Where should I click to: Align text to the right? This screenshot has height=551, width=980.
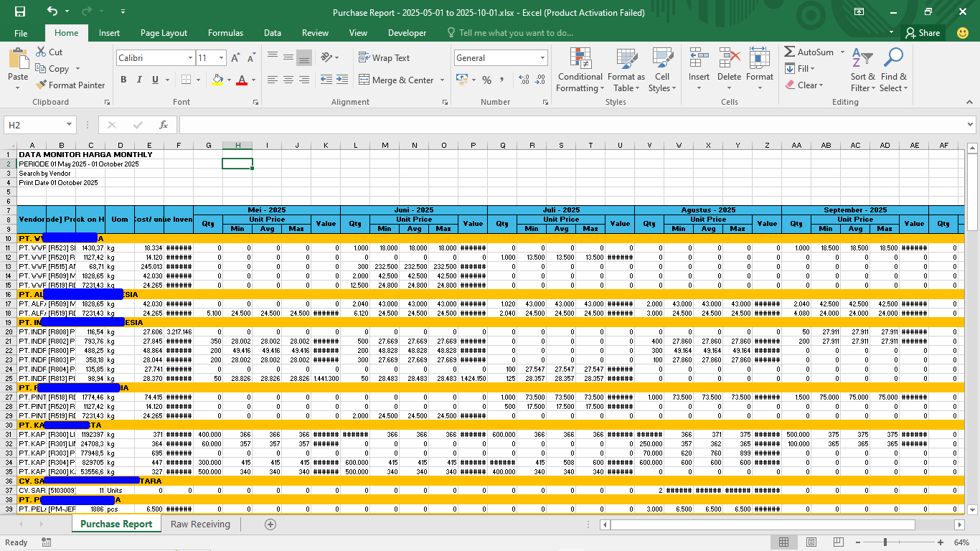[x=304, y=80]
